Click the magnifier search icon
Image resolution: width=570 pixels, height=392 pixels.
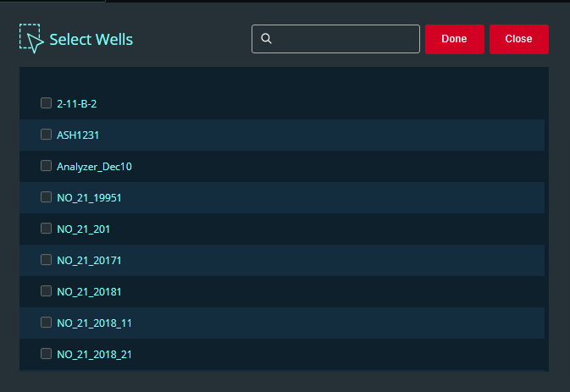pyautogui.click(x=266, y=39)
